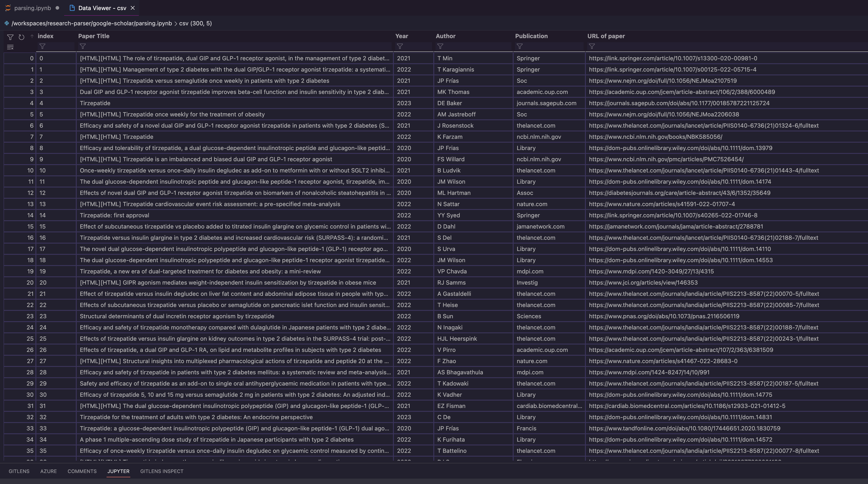Viewport: 868px width, 484px height.
Task: Open the AZURE panel tab
Action: click(48, 471)
